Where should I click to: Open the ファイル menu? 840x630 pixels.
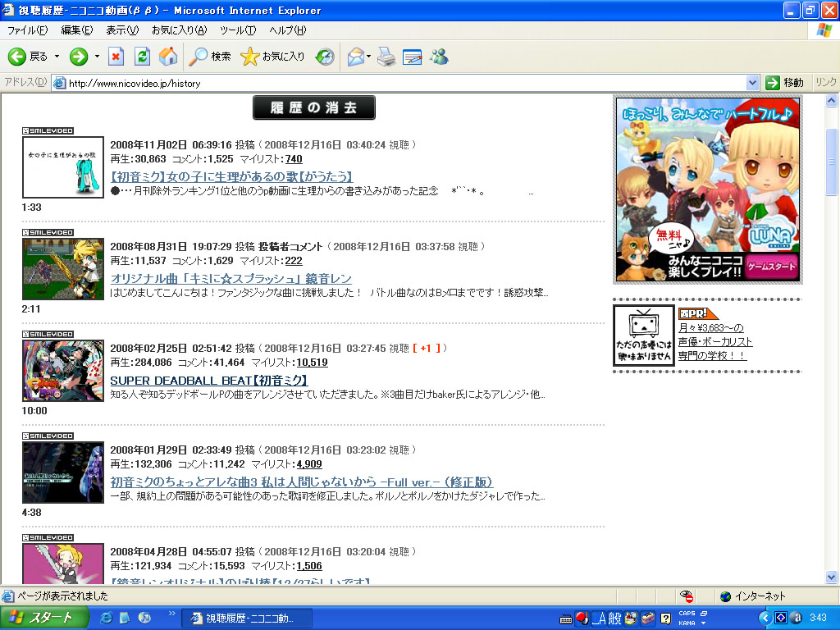pos(28,30)
